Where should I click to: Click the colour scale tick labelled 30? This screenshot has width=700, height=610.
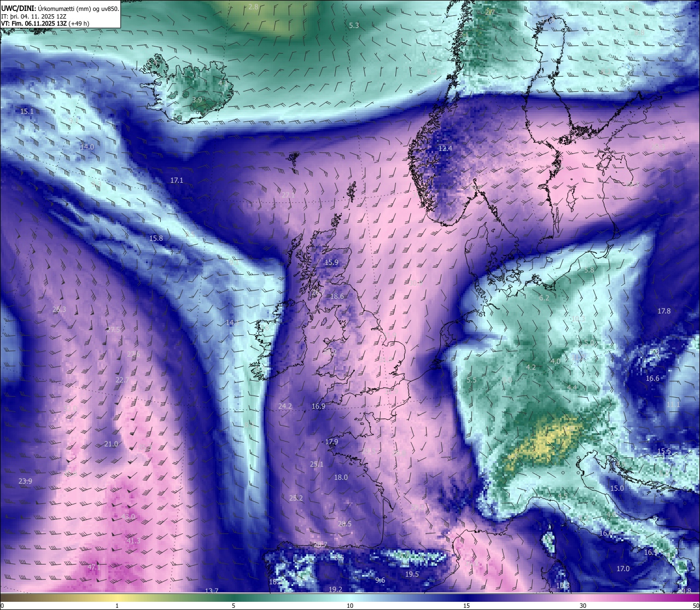(x=583, y=606)
